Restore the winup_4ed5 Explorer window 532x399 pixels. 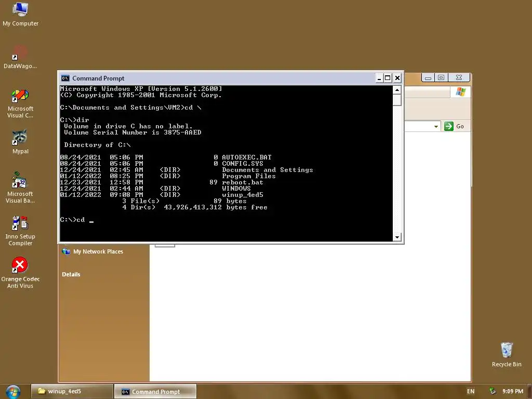[441, 78]
